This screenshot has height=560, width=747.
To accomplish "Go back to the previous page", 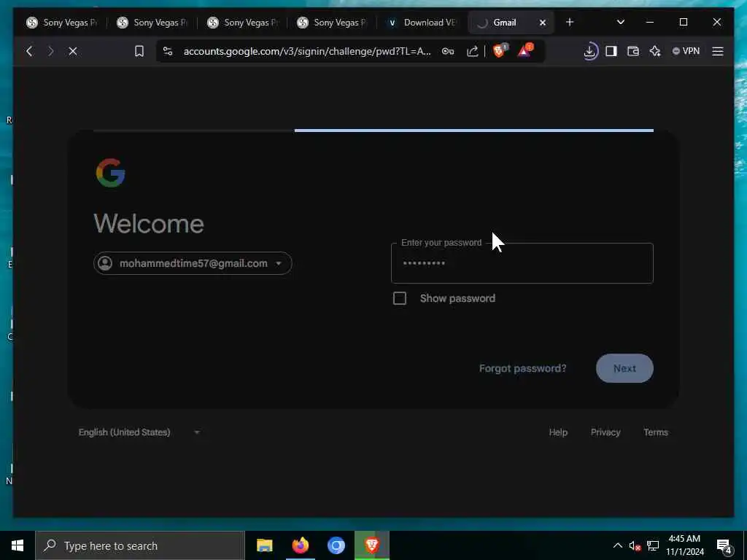I will click(x=29, y=52).
